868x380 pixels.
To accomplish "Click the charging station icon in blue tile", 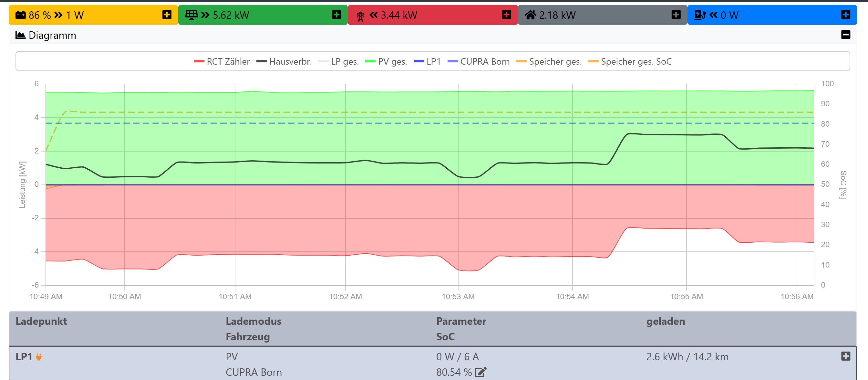I will (700, 15).
